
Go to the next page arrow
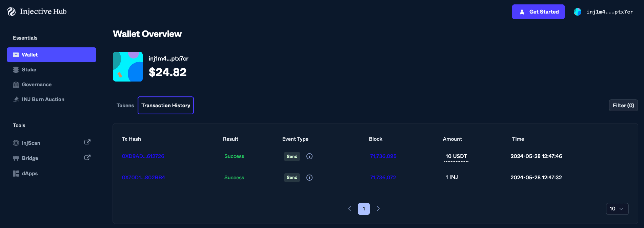pos(378,209)
